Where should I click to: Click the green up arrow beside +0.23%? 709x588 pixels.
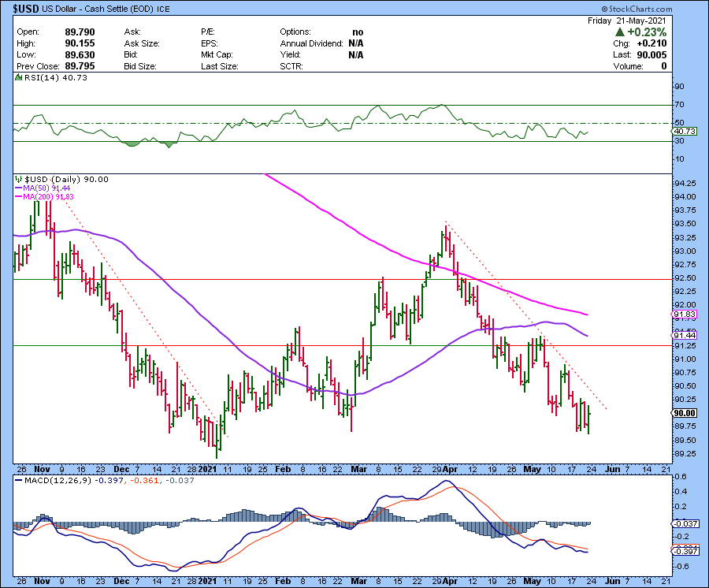pyautogui.click(x=622, y=32)
